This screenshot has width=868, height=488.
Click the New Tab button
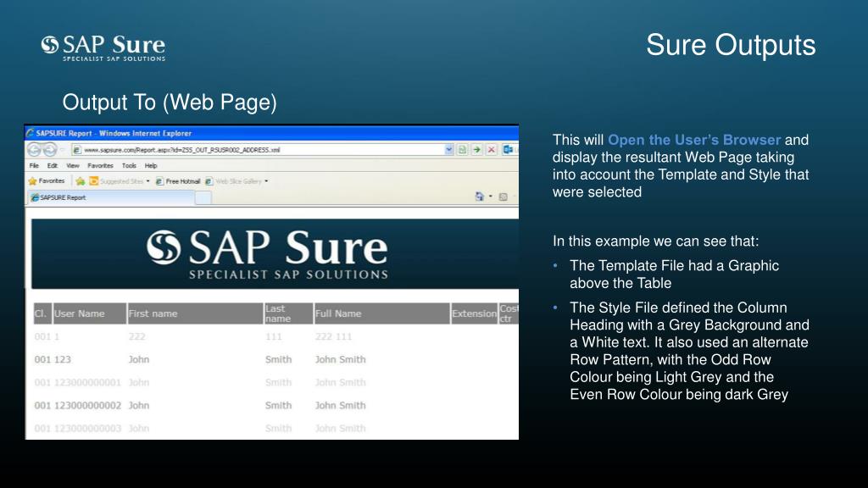point(203,197)
